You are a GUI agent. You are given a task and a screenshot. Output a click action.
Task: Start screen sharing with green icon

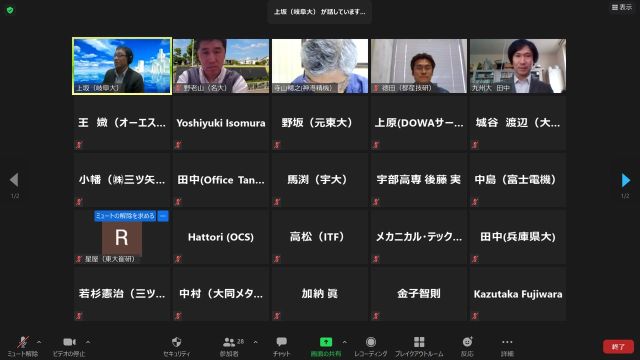[x=326, y=342]
